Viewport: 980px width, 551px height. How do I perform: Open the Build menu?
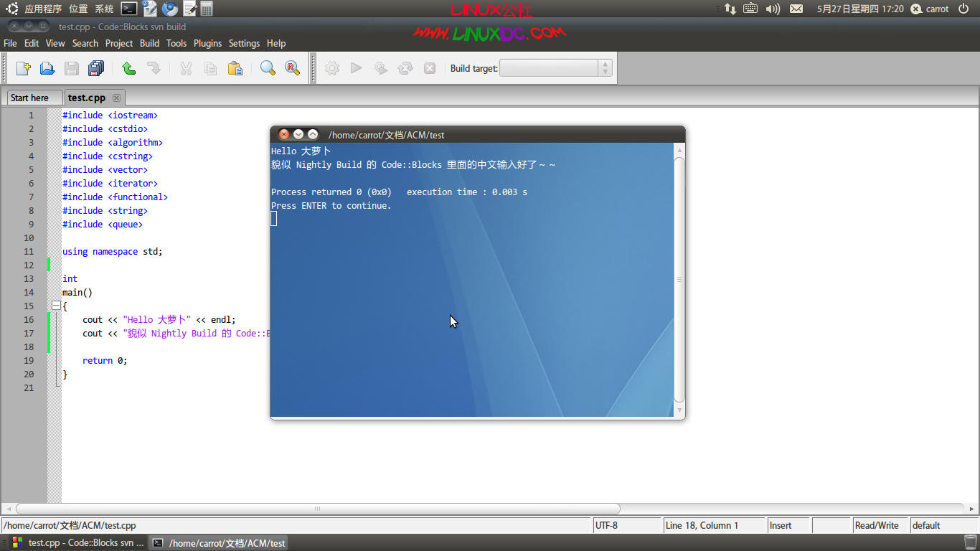point(149,43)
